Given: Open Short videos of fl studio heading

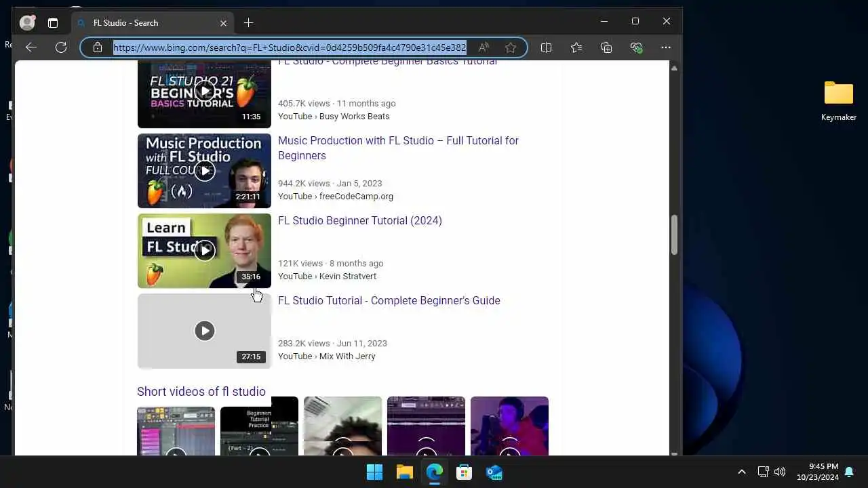Looking at the screenshot, I should (201, 392).
